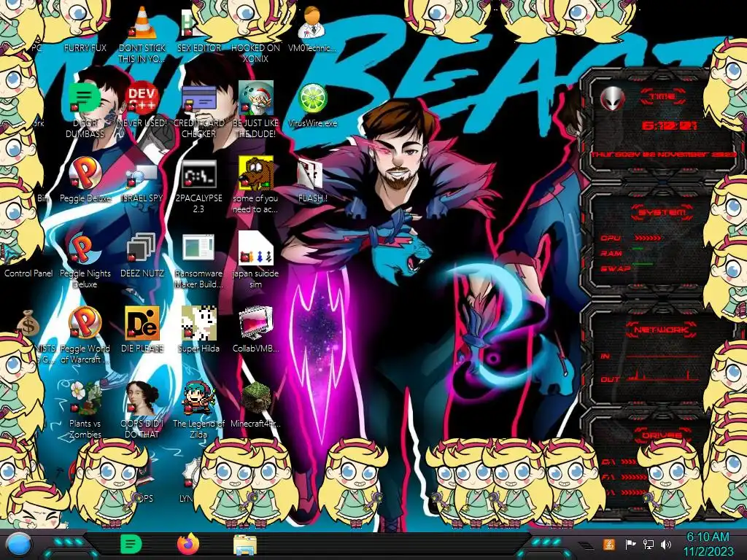This screenshot has height=560, width=747.
Task: Launch the Plants vs Zombies shortcut
Action: tap(85, 410)
